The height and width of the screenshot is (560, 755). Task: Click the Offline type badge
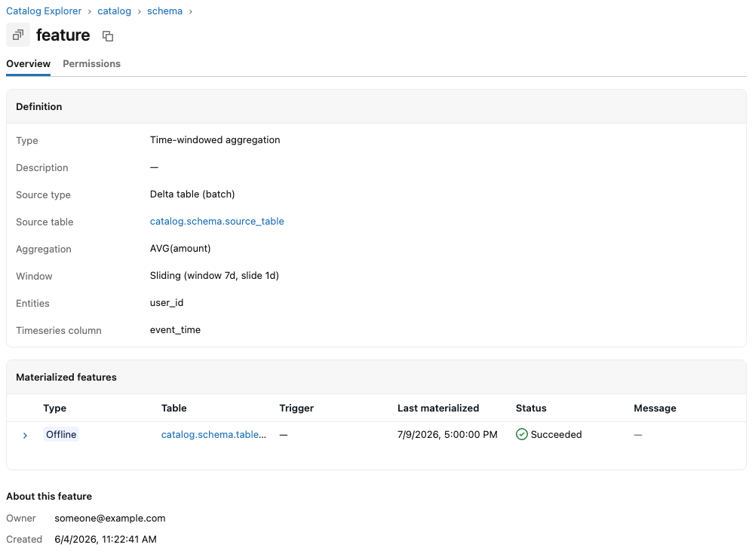pos(61,434)
